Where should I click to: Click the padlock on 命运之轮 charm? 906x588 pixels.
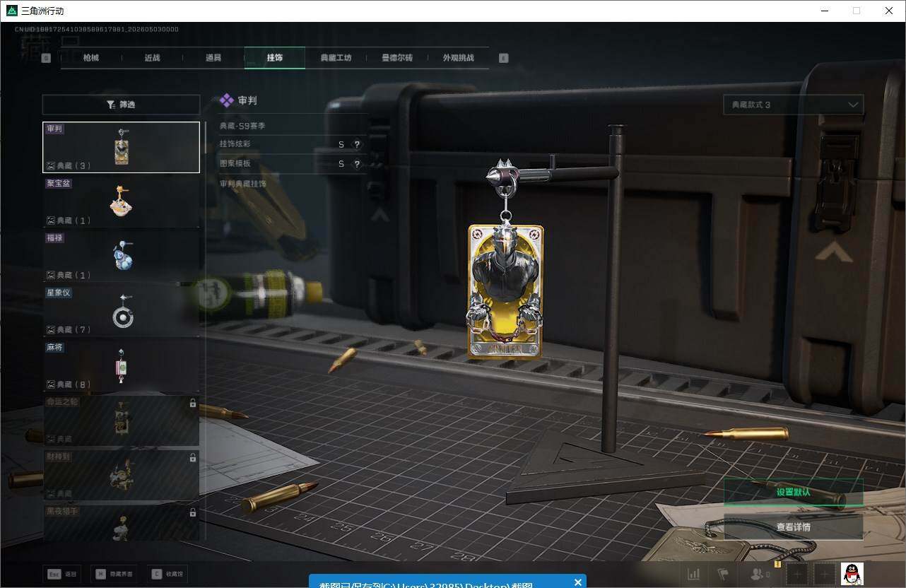pyautogui.click(x=193, y=403)
